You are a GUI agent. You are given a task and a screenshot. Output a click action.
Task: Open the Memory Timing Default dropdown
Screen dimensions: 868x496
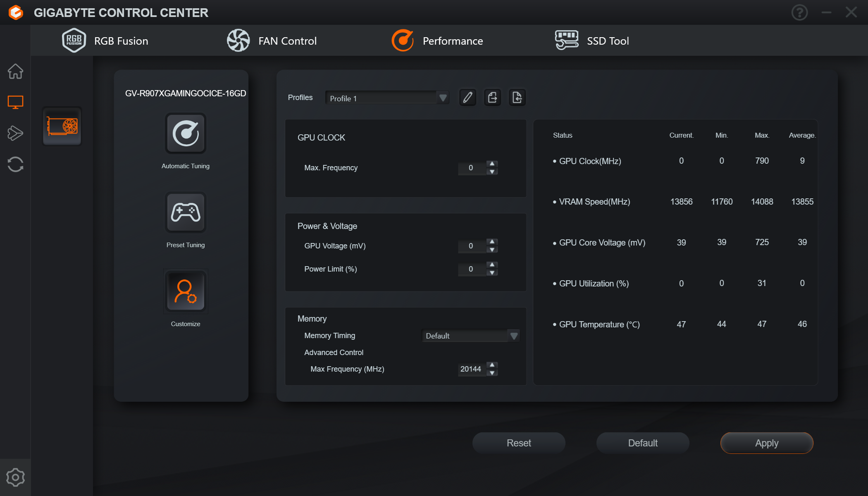point(470,336)
